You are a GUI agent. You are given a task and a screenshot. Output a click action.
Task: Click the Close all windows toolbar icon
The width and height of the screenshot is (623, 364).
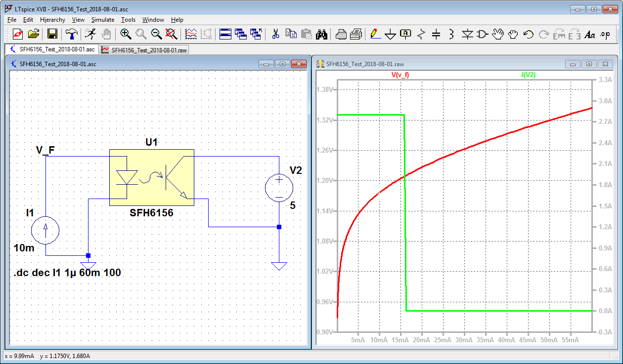tap(256, 34)
